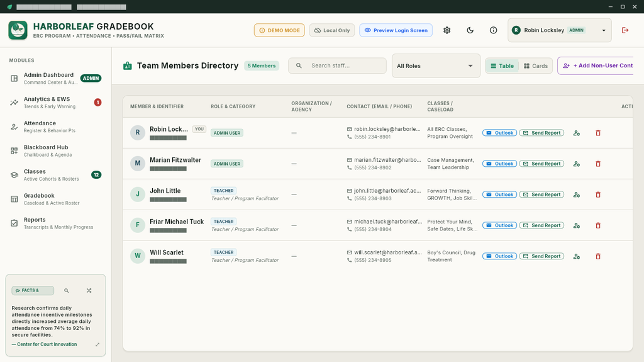The image size is (644, 362).
Task: Click Robin Locksley avatar R
Action: pos(138,132)
